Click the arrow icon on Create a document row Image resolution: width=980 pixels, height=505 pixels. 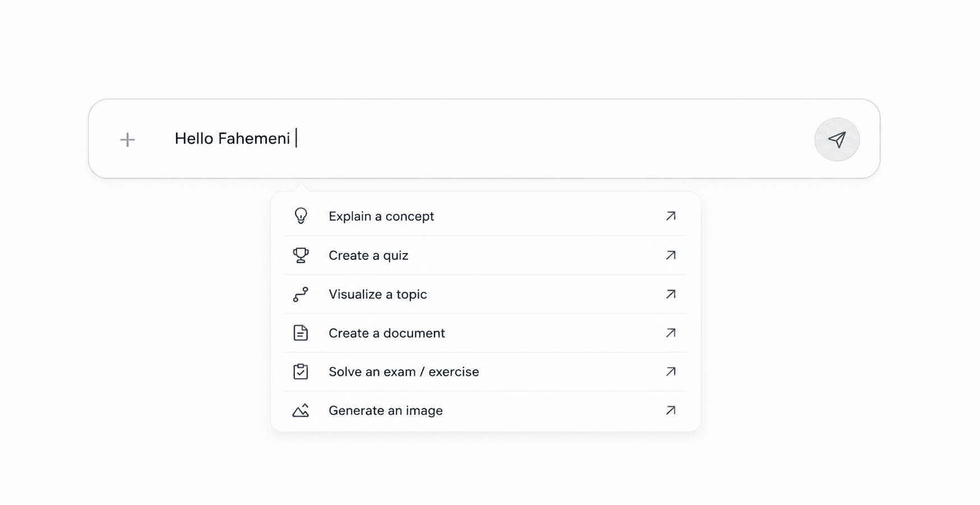(x=671, y=333)
